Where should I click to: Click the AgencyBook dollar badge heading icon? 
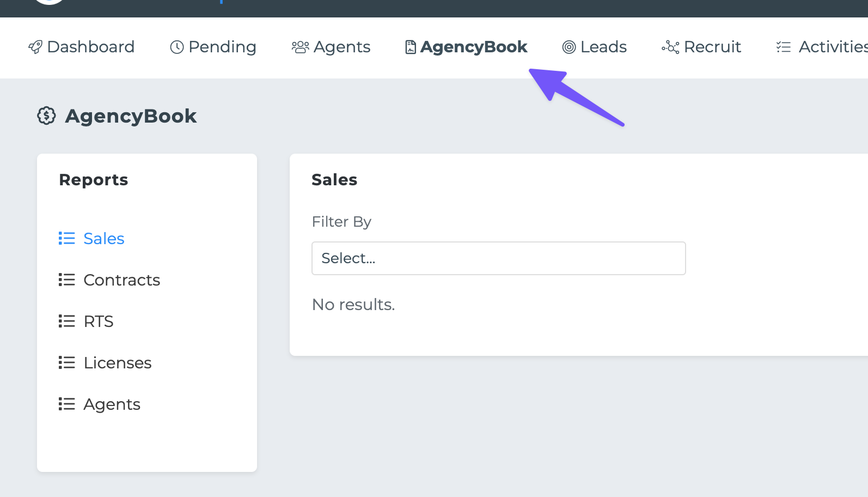click(47, 116)
